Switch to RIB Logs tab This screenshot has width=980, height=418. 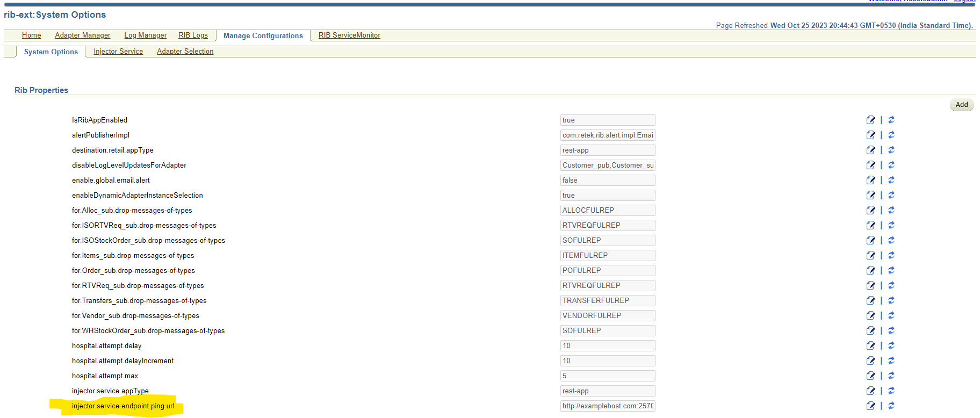click(x=193, y=35)
